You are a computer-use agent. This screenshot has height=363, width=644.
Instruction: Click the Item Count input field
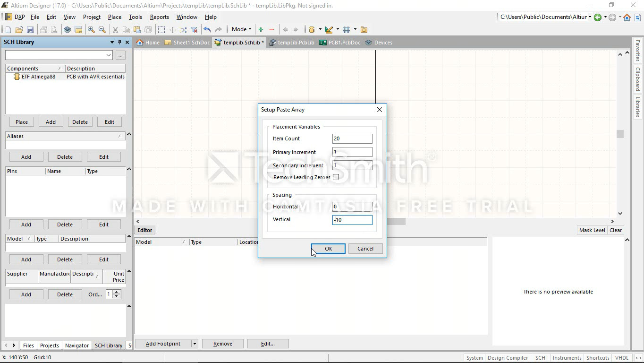pos(352,138)
